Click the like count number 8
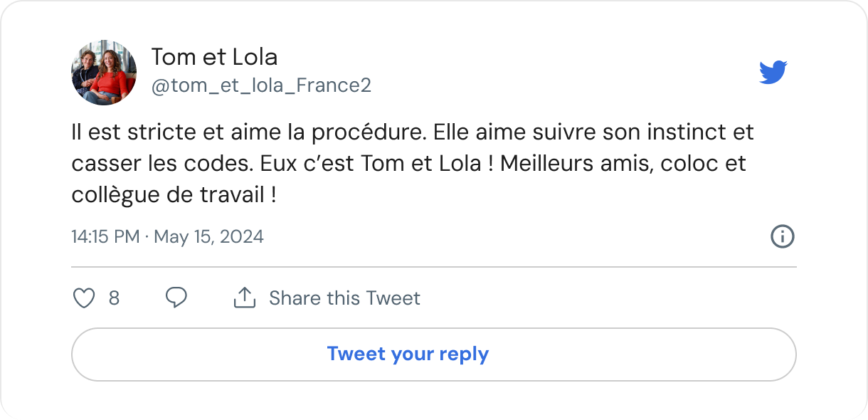This screenshot has height=420, width=868. (x=114, y=298)
